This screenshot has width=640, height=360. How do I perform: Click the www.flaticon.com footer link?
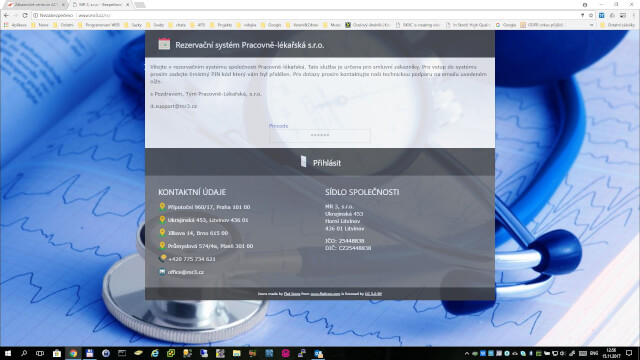(x=325, y=293)
